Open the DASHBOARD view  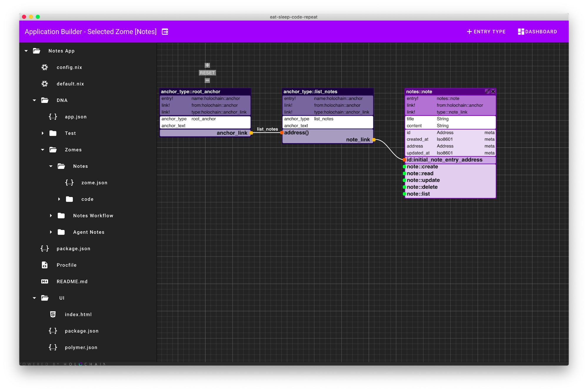coord(537,32)
